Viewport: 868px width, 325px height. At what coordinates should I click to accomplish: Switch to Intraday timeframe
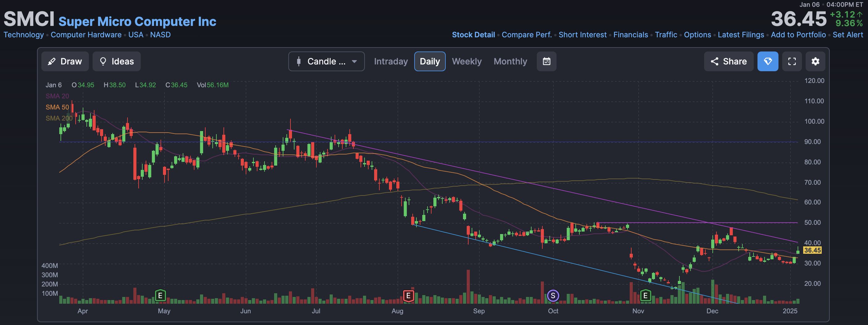click(x=390, y=61)
